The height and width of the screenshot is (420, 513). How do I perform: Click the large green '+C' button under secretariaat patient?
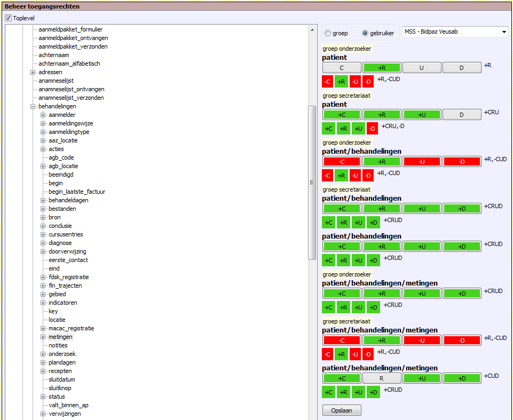click(342, 115)
